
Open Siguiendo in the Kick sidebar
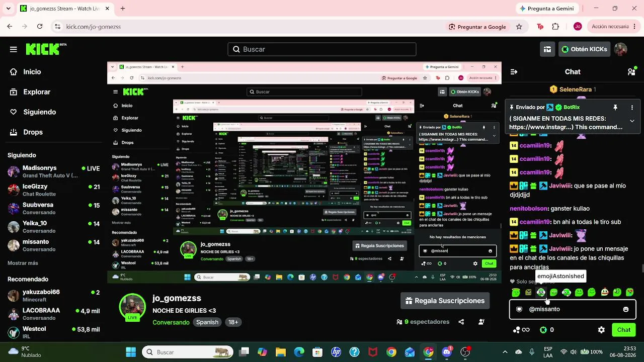pos(33,112)
